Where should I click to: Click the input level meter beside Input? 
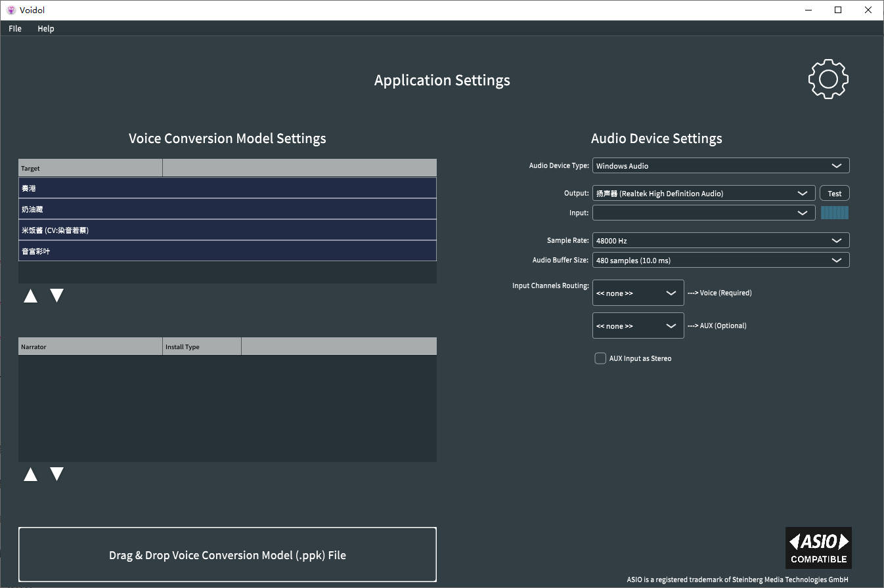tap(834, 213)
